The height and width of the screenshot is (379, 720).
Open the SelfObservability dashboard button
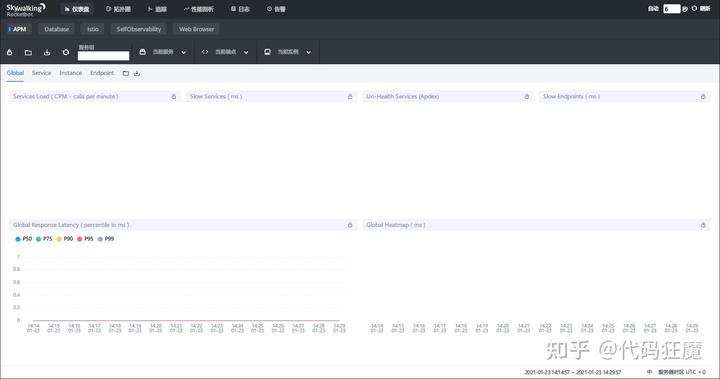click(x=139, y=29)
